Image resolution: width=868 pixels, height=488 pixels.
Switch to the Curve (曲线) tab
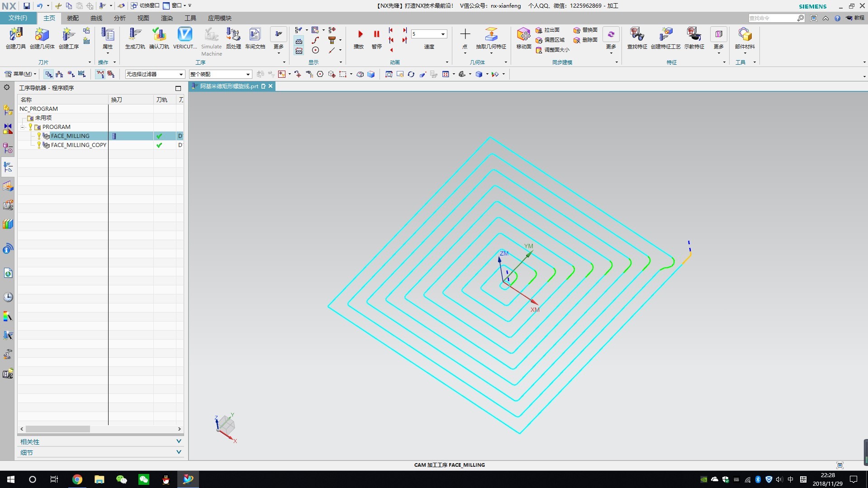tap(96, 18)
